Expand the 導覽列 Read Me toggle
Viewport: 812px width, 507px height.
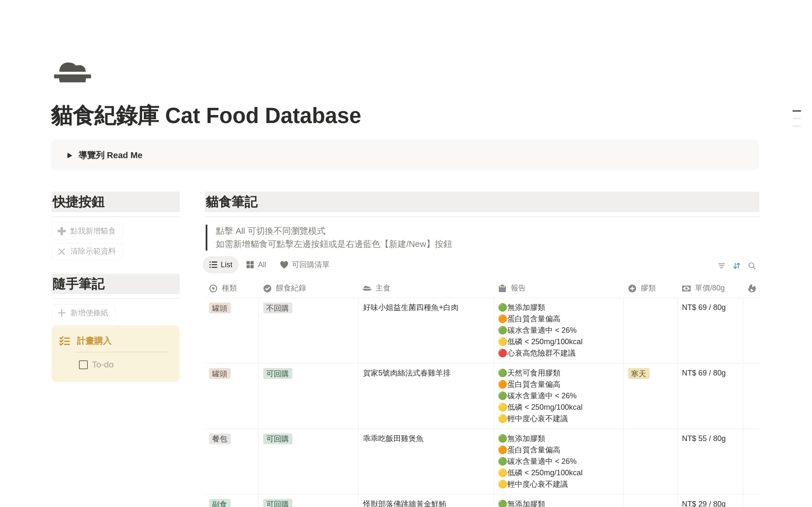click(70, 156)
